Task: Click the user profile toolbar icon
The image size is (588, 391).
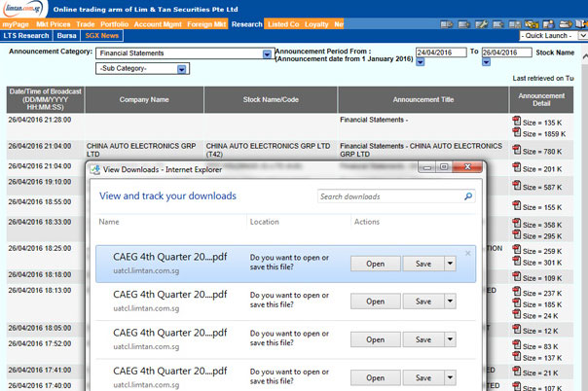Action: (548, 24)
